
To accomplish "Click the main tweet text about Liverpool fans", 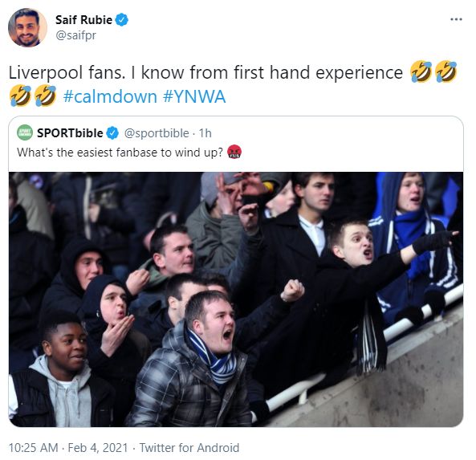I will click(205, 72).
